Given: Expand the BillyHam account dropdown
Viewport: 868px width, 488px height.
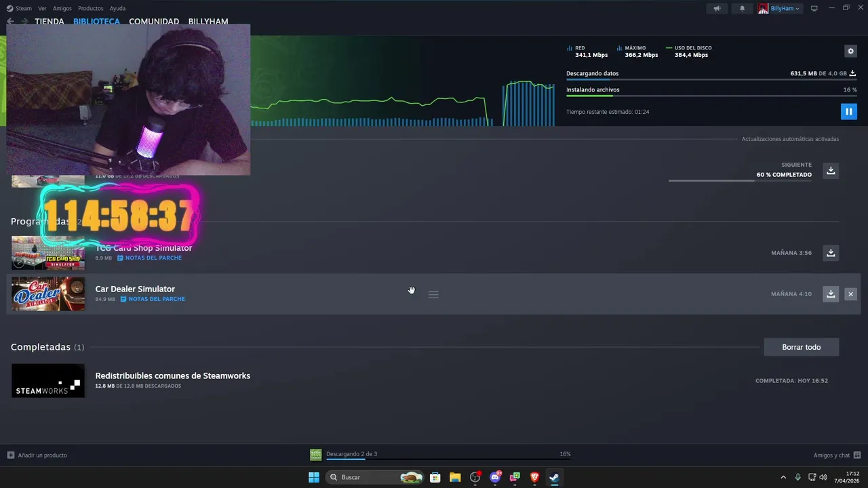Looking at the screenshot, I should 785,8.
